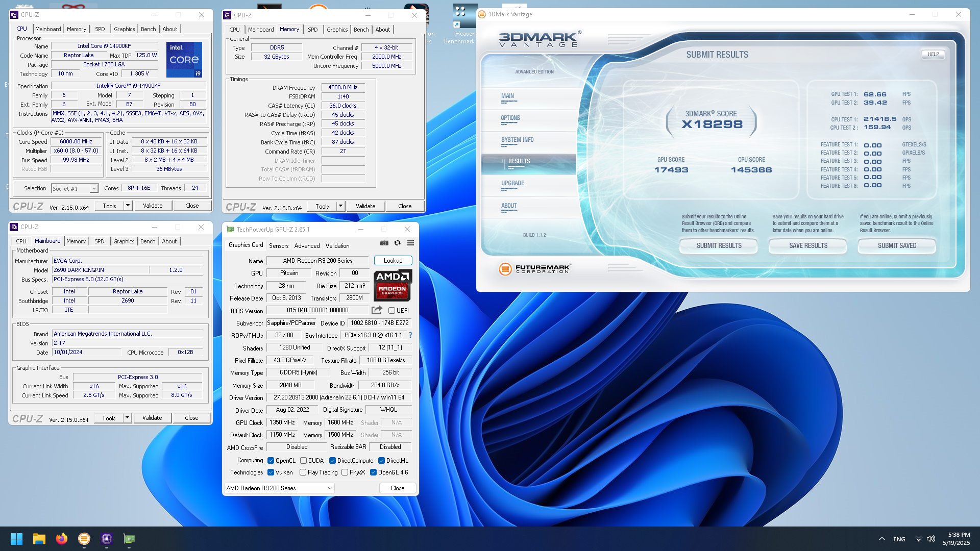Image resolution: width=980 pixels, height=551 pixels.
Task: Click the CPU-Z taskbar icon
Action: (x=107, y=539)
